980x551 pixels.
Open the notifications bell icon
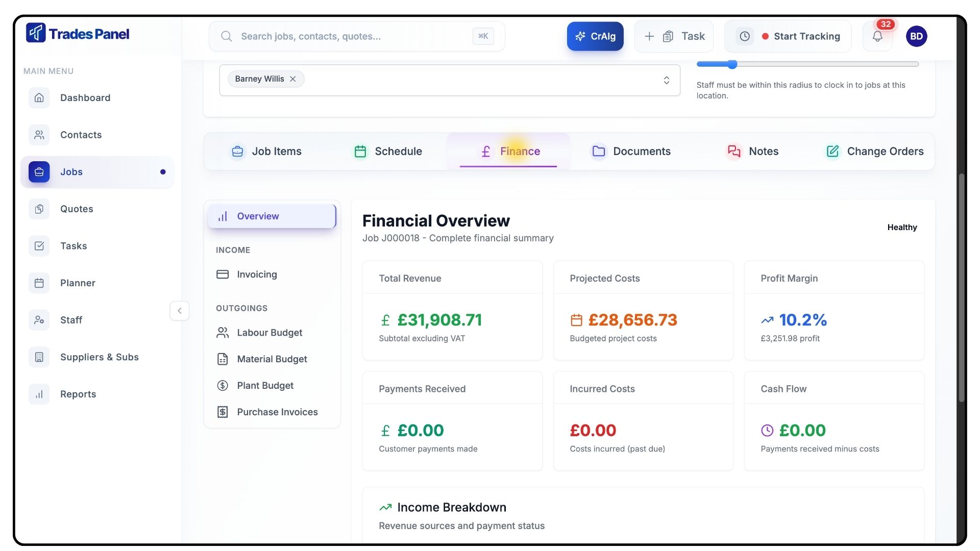click(x=877, y=36)
